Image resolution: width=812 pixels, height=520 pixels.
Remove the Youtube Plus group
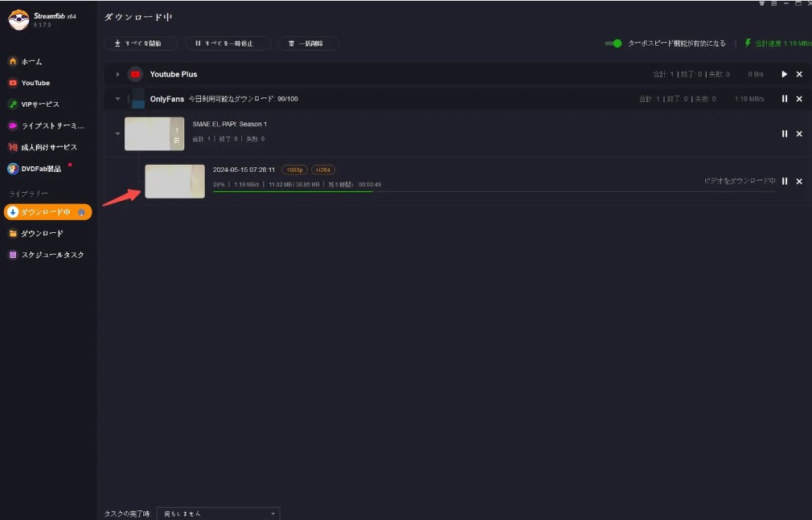799,75
